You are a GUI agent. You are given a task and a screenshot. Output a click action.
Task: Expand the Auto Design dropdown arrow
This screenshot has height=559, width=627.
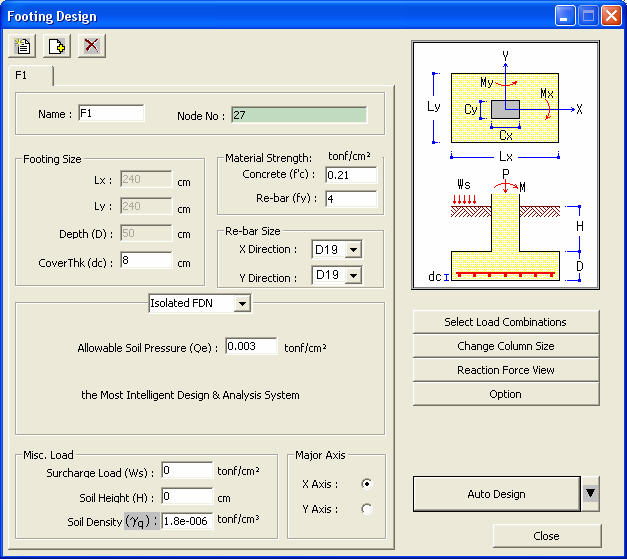coord(591,494)
